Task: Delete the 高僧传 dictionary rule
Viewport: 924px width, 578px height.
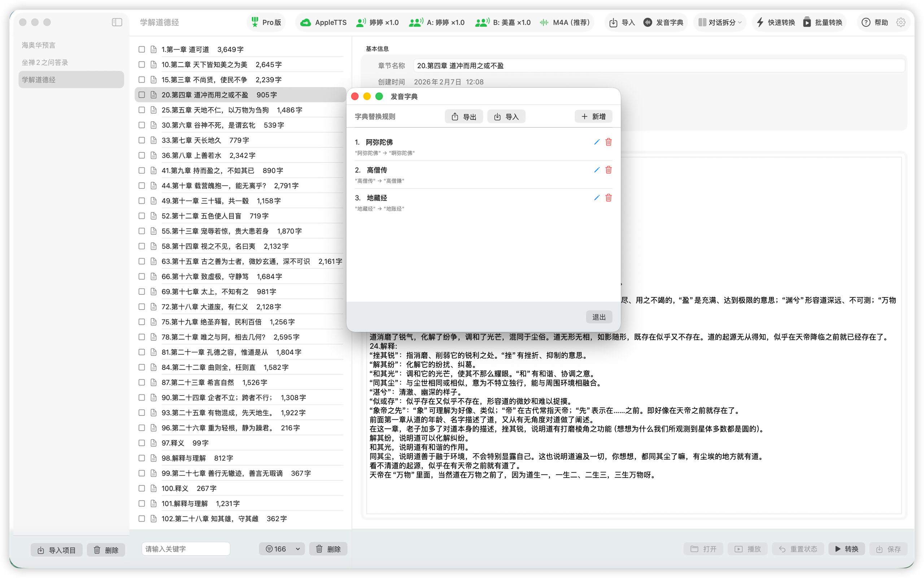Action: pyautogui.click(x=609, y=170)
